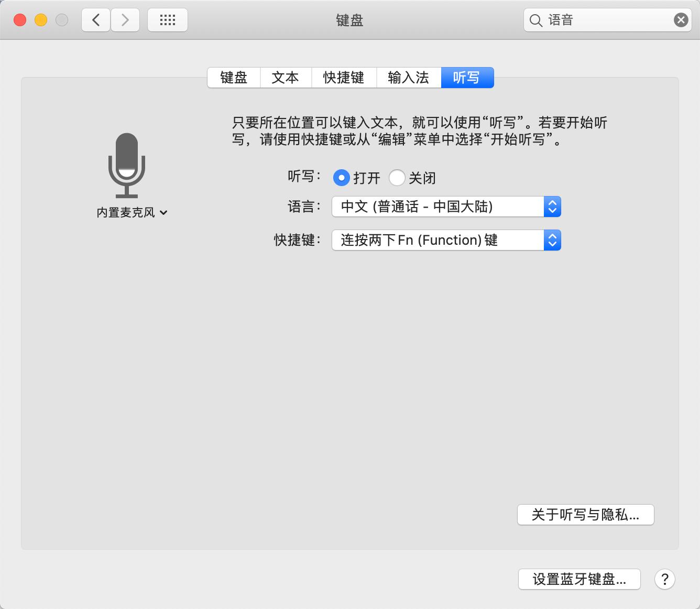Image resolution: width=700 pixels, height=609 pixels.
Task: Open keyboard help via question mark icon
Action: [665, 579]
